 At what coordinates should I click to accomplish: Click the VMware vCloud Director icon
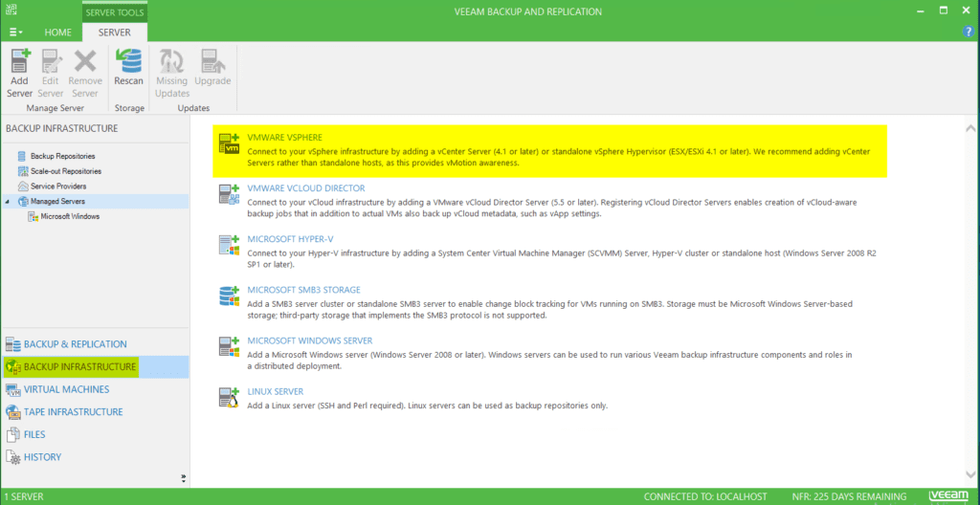tap(229, 194)
